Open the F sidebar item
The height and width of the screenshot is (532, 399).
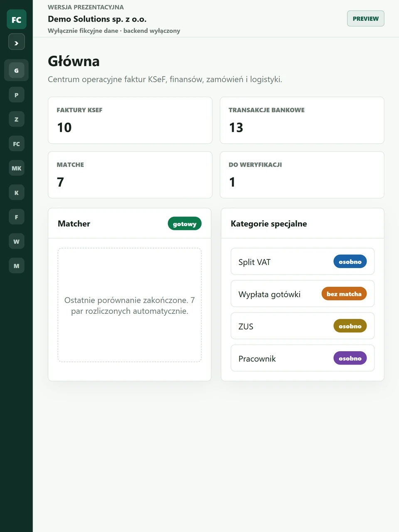pyautogui.click(x=17, y=217)
